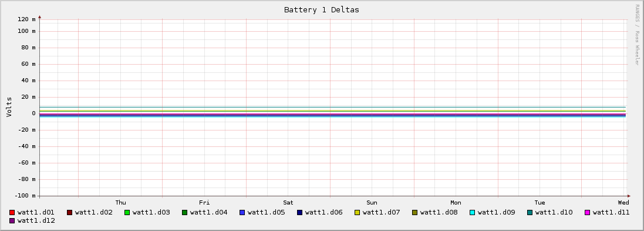The image size is (644, 231).
Task: Click the bright green watt1.d03 legend swatch
Action: tap(127, 213)
